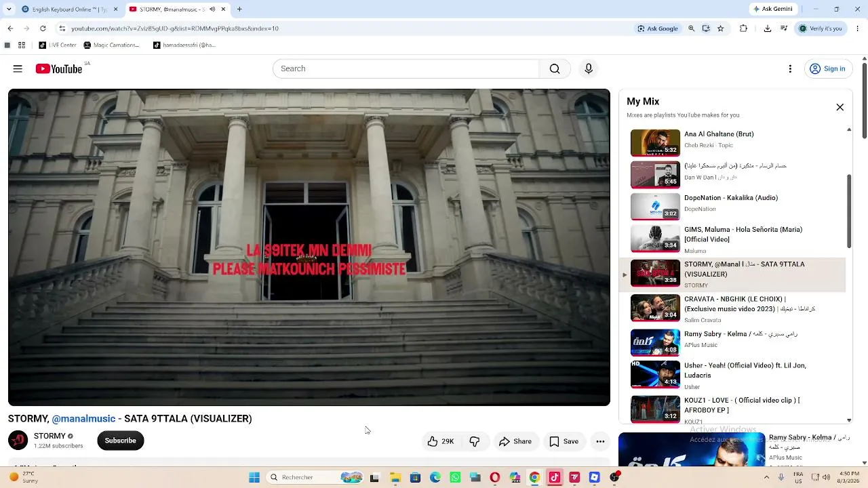Save the video to a playlist

(564, 441)
